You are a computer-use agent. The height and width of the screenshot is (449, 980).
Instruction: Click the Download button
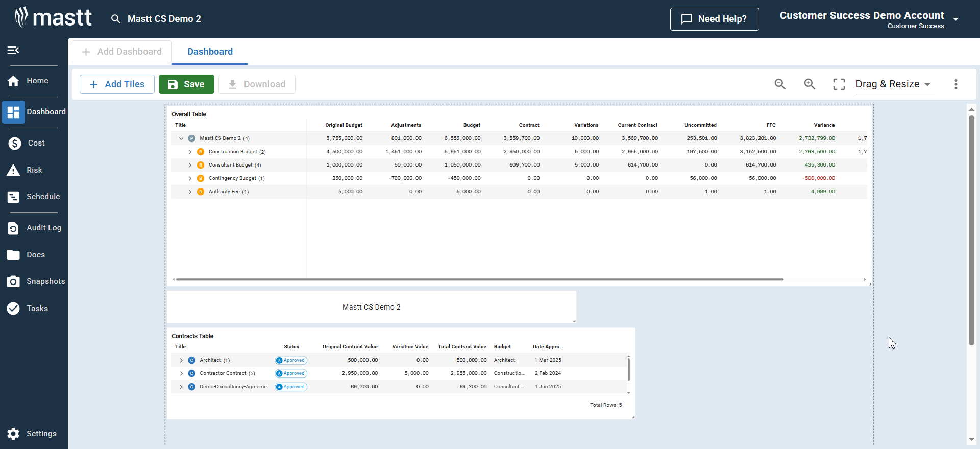pyautogui.click(x=257, y=84)
